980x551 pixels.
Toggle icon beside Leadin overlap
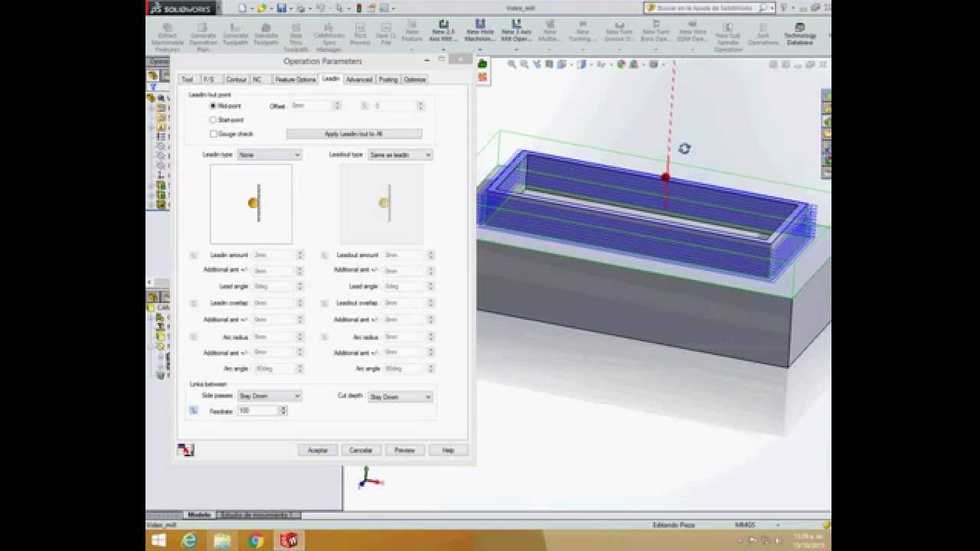click(194, 303)
